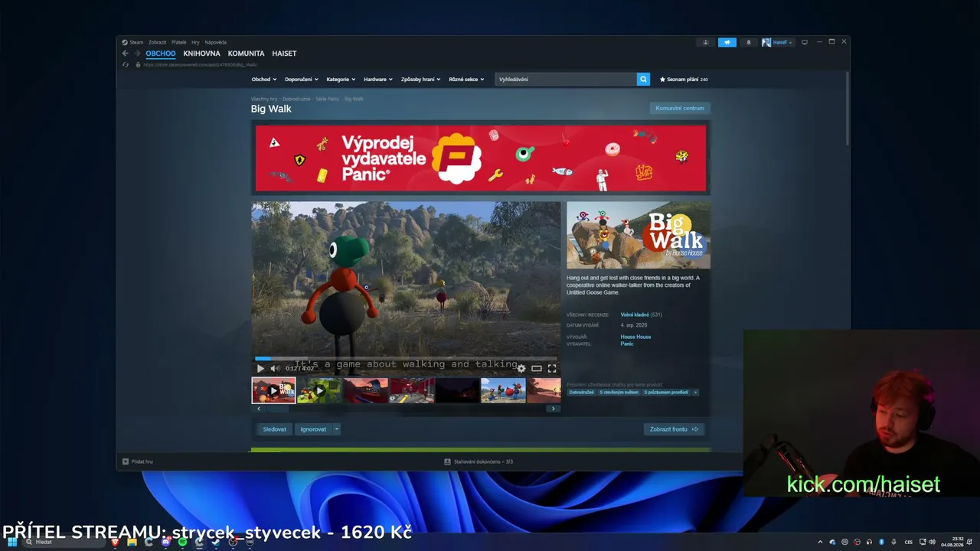Toggle theater mode on the trailer player
The width and height of the screenshot is (980, 551).
pyautogui.click(x=537, y=368)
